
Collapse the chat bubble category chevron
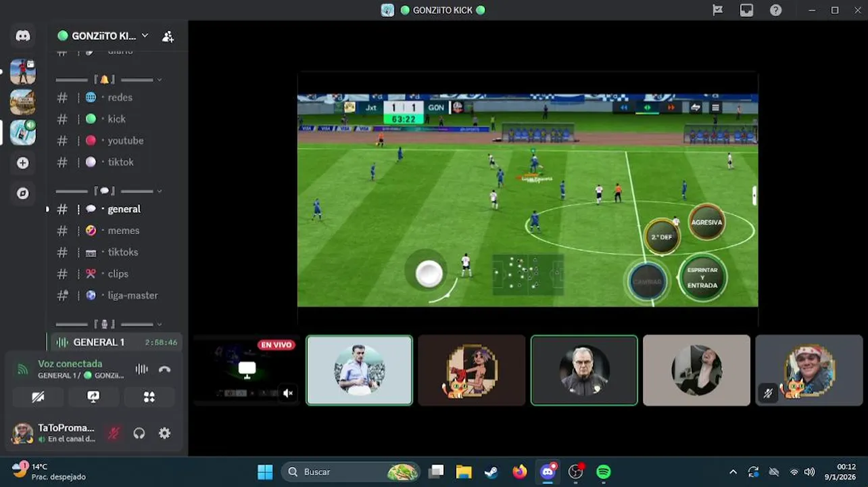pos(160,191)
